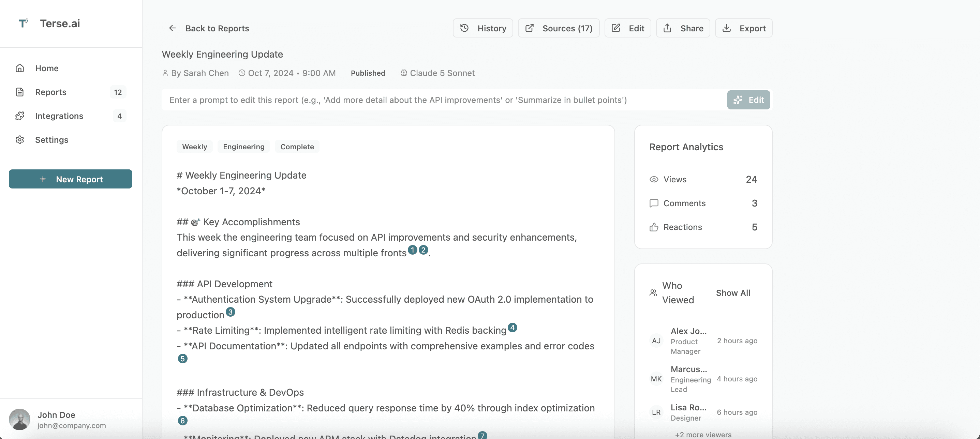980x439 pixels.
Task: Click the MK avatar for Marcus
Action: click(656, 379)
